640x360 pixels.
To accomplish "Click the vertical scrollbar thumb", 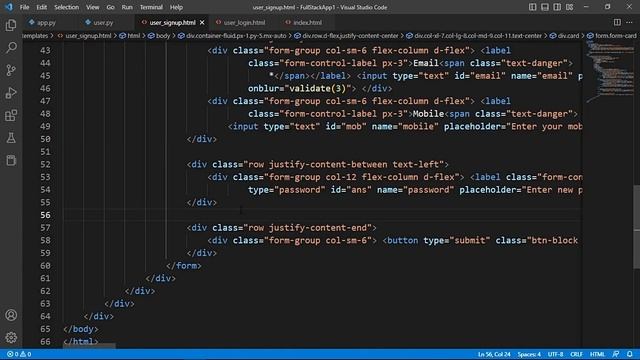I will [x=637, y=227].
